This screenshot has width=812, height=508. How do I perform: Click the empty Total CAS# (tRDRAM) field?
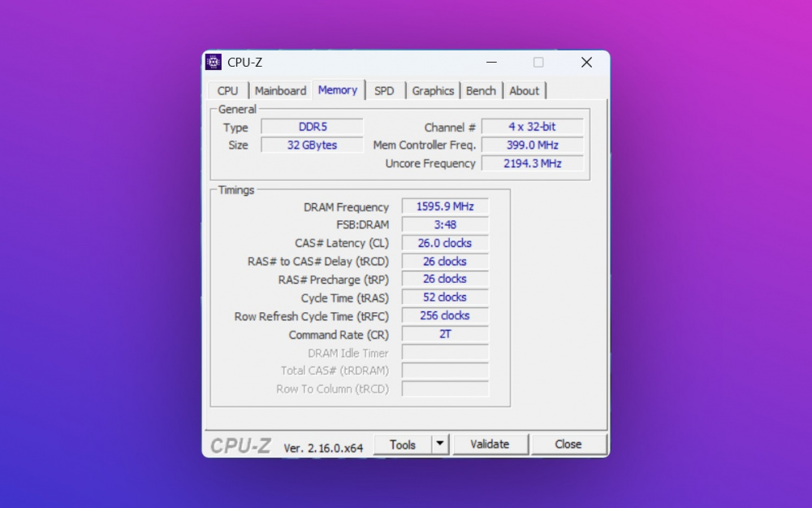click(445, 371)
